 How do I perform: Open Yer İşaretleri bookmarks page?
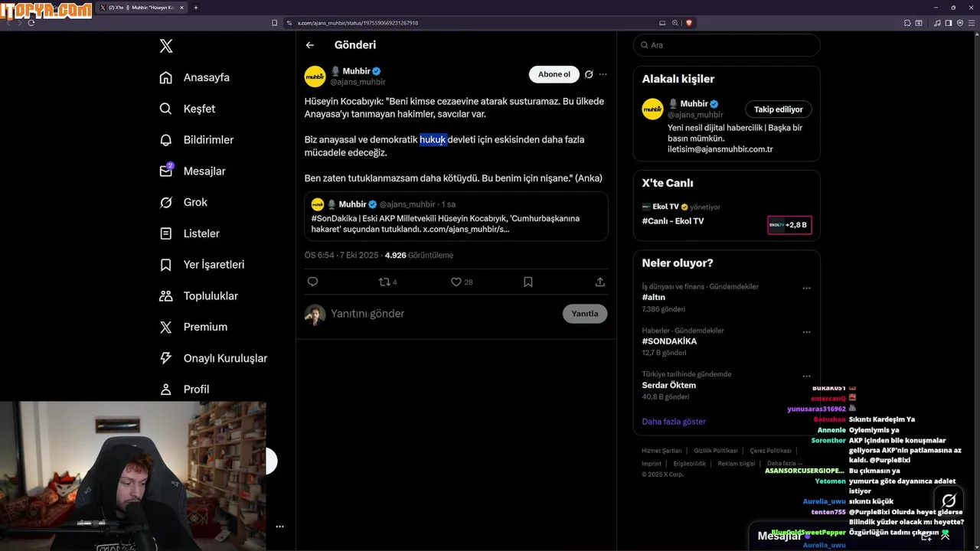201,265
